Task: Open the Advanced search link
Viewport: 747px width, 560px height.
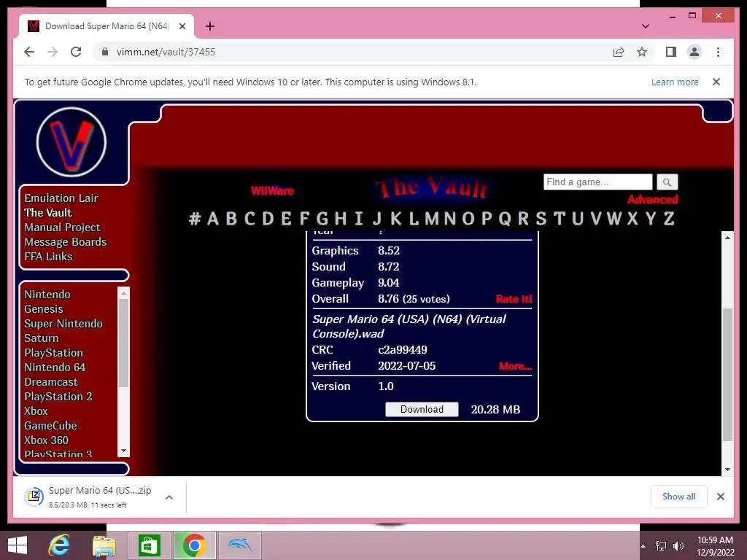Action: (x=652, y=200)
